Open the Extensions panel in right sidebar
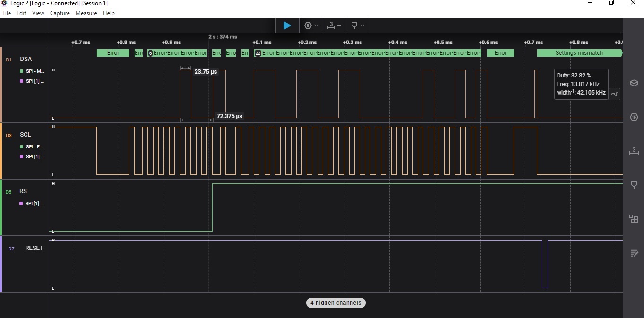This screenshot has height=318, width=644. pyautogui.click(x=634, y=219)
